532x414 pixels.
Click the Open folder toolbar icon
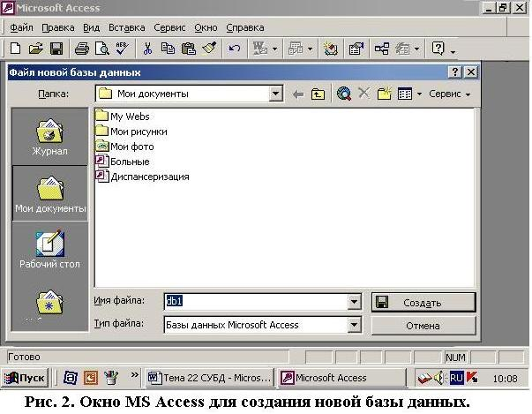point(35,49)
